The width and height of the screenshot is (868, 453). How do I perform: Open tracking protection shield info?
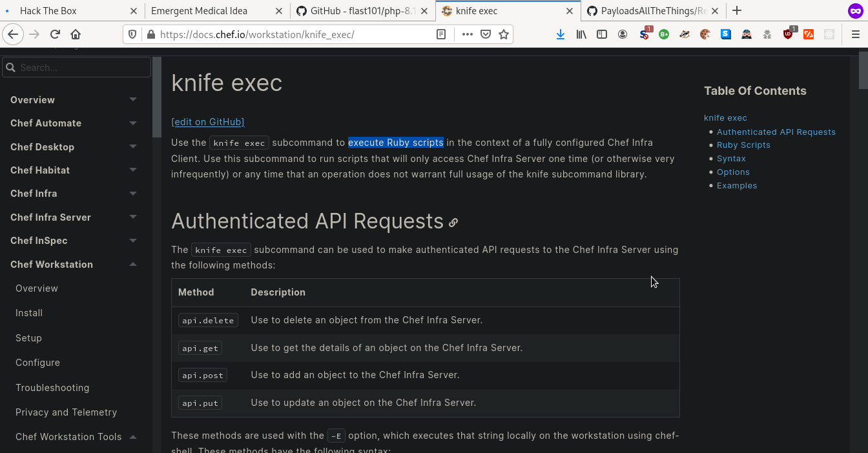[132, 34]
